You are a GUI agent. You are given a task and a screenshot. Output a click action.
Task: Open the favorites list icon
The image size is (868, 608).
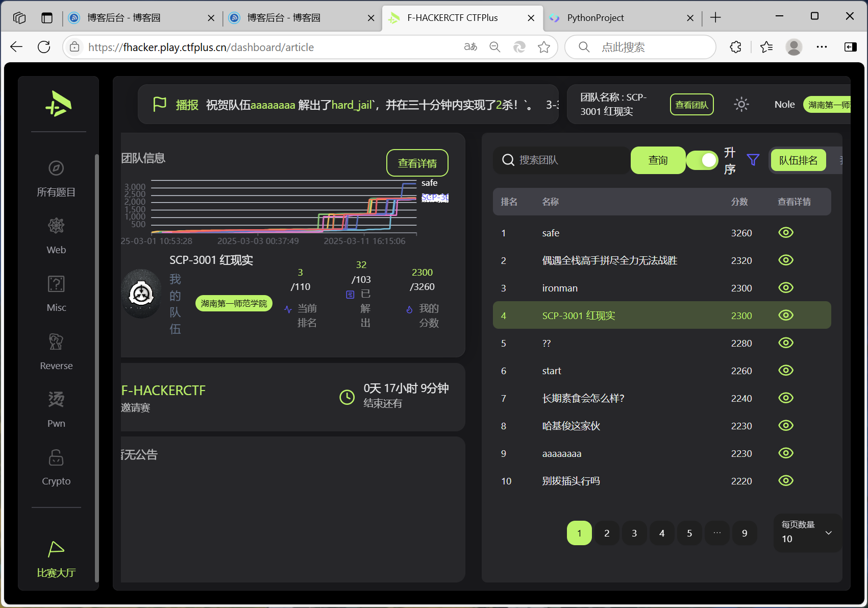766,47
